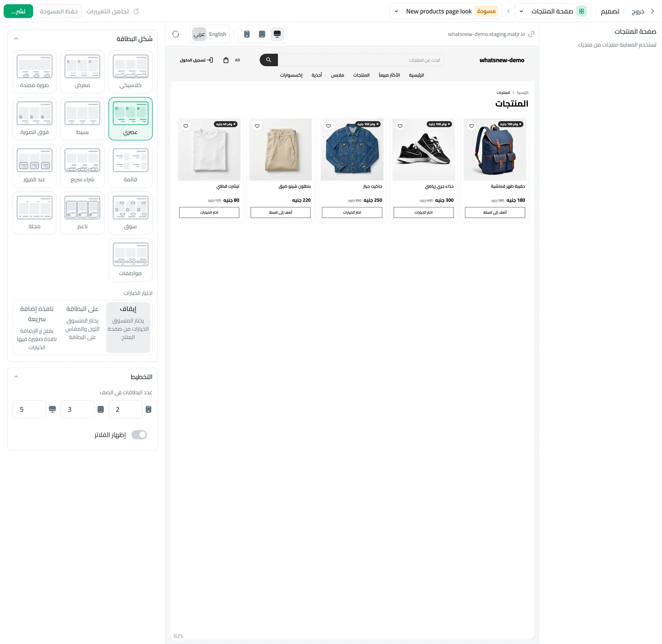Click the back chevron beside draft selector
Screen dimensions: 662x644
tap(508, 11)
